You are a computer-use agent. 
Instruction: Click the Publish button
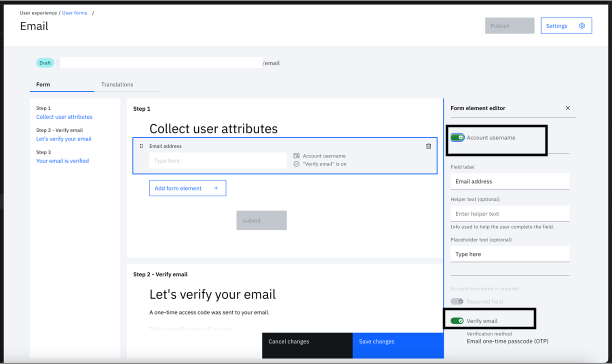509,26
